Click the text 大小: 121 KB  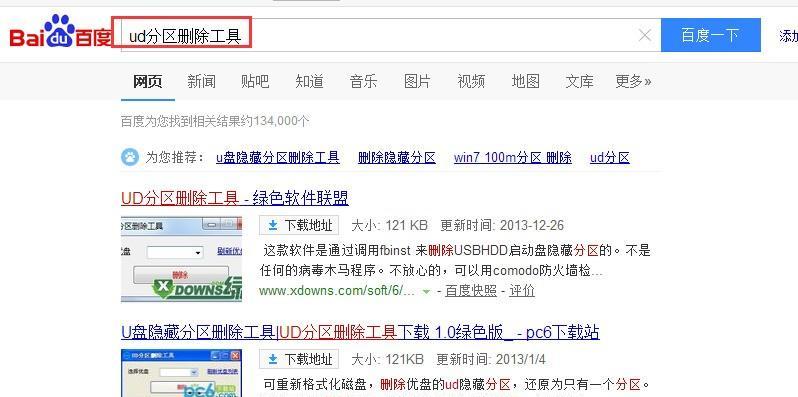pos(389,225)
